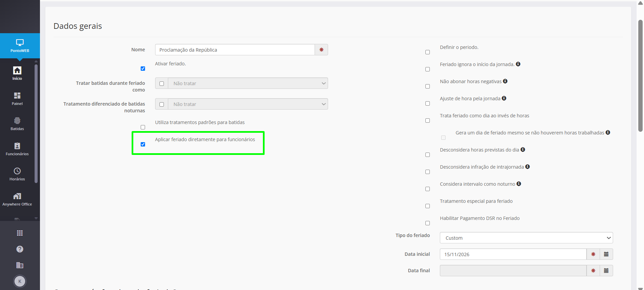Open the company building icon in sidebar
Screen dimensions: 644x290
(20, 265)
